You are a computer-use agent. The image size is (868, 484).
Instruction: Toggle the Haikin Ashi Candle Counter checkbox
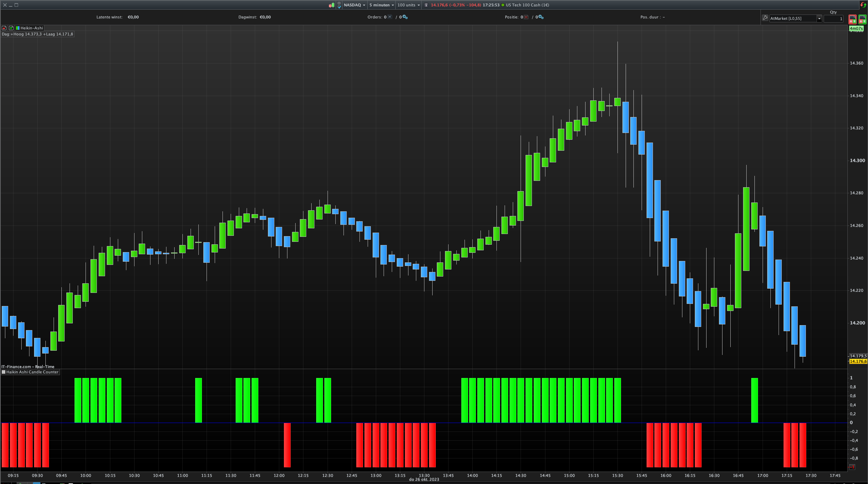pyautogui.click(x=4, y=372)
